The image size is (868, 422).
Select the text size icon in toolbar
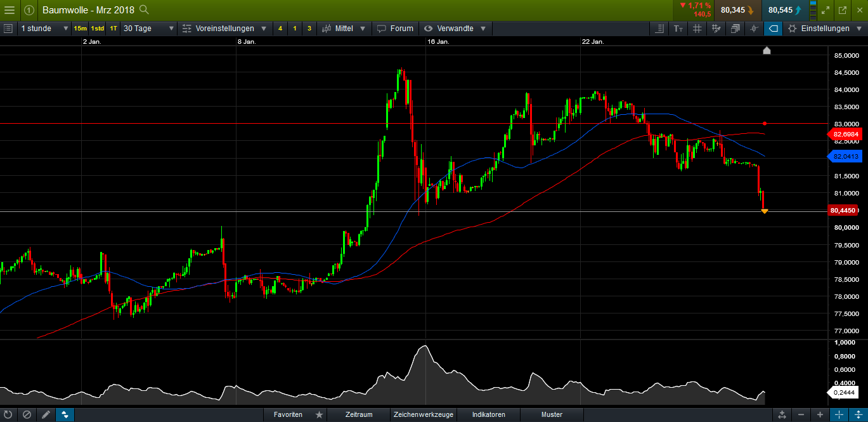click(678, 29)
